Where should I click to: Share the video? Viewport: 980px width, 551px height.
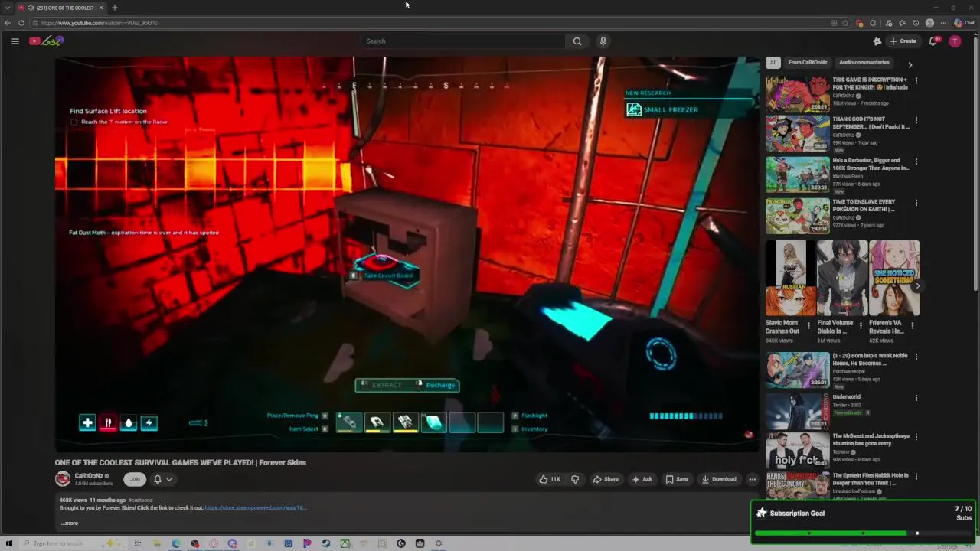606,479
